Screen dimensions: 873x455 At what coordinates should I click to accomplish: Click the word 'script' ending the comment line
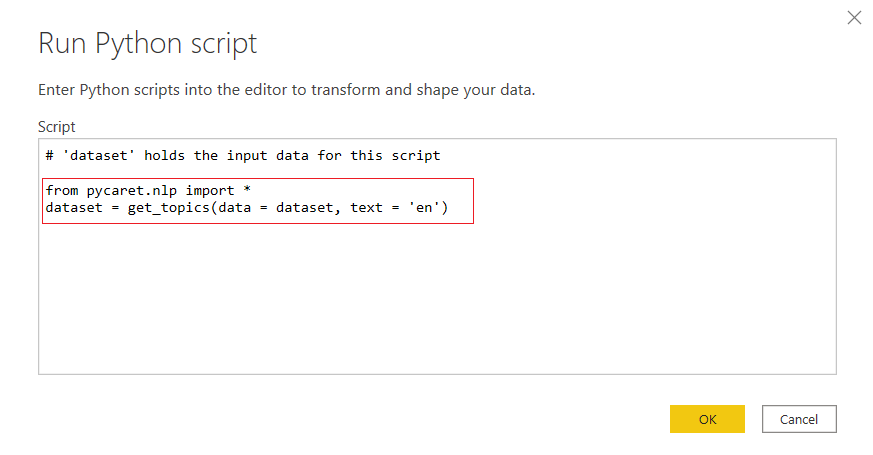point(416,156)
